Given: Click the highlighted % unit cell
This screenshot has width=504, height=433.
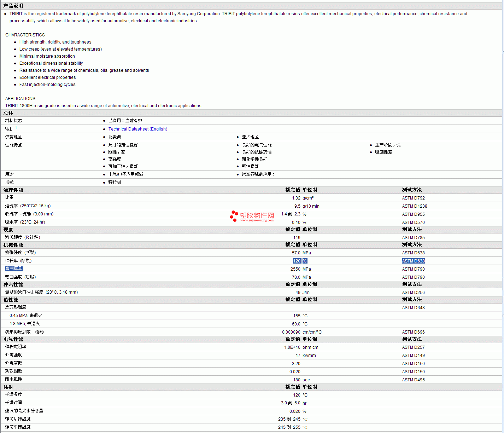Looking at the screenshot, I should click(x=305, y=261).
